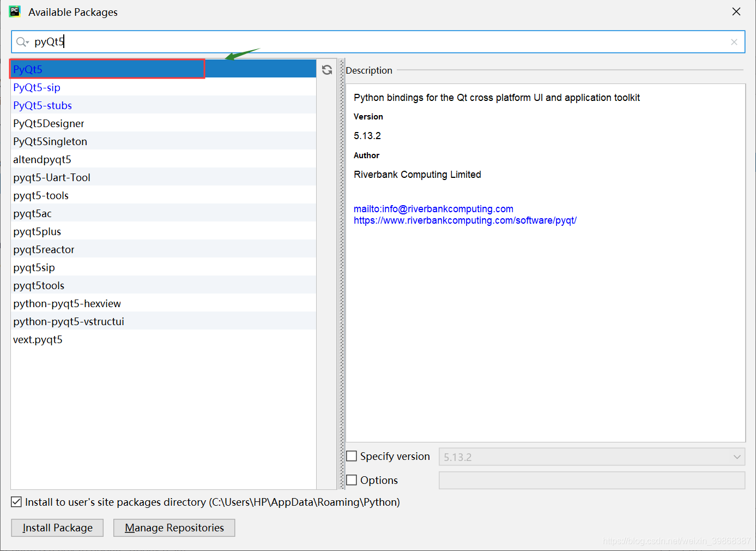The image size is (756, 551).
Task: Close the Available Packages dialog
Action: [x=736, y=11]
